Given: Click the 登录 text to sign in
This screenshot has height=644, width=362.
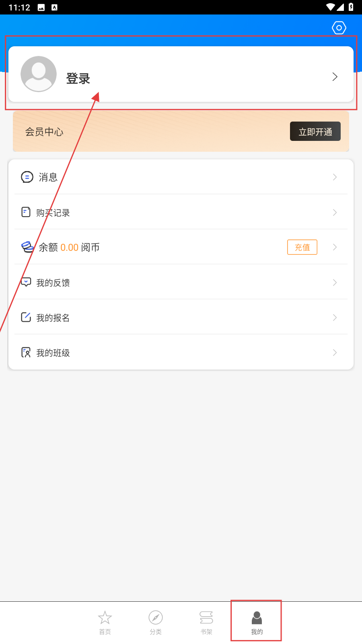Looking at the screenshot, I should (x=78, y=78).
